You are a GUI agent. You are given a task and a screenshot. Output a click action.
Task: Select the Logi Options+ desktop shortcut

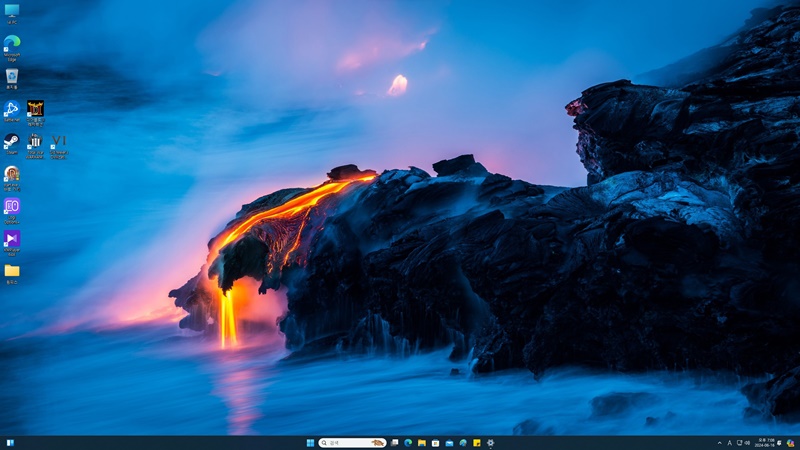tap(12, 211)
